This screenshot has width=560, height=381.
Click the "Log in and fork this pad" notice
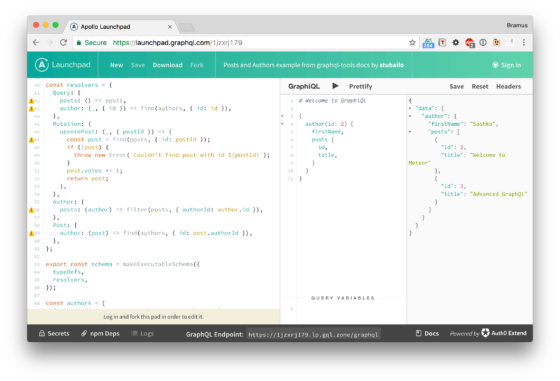point(154,317)
